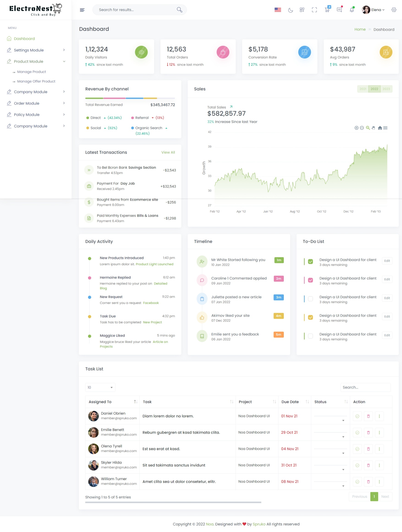The image size is (402, 532).
Task: Open Manage Offer Product menu item
Action: (x=36, y=81)
